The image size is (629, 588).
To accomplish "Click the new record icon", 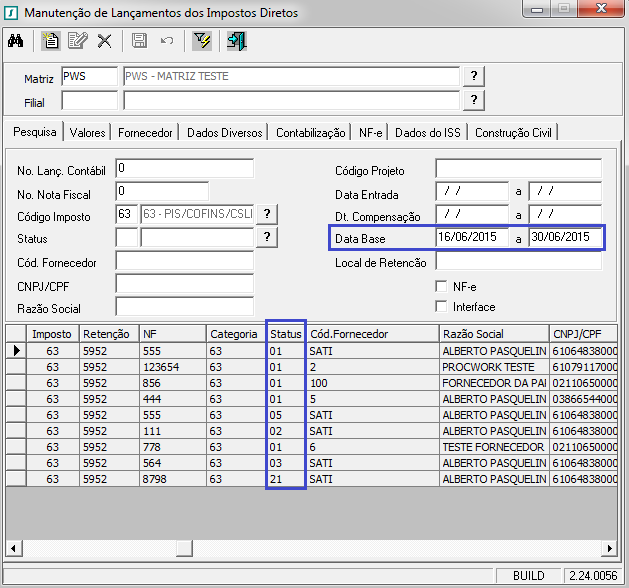I will tap(51, 41).
